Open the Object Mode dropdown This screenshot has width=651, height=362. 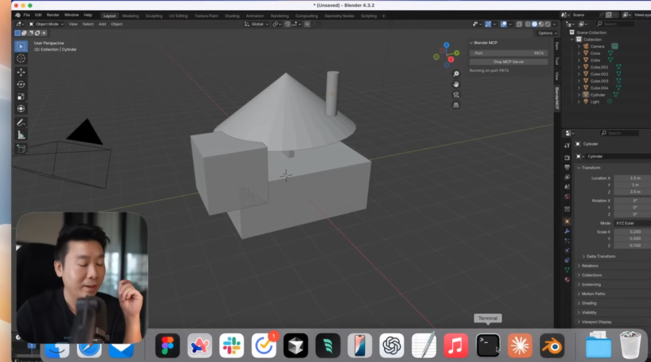pyautogui.click(x=46, y=24)
